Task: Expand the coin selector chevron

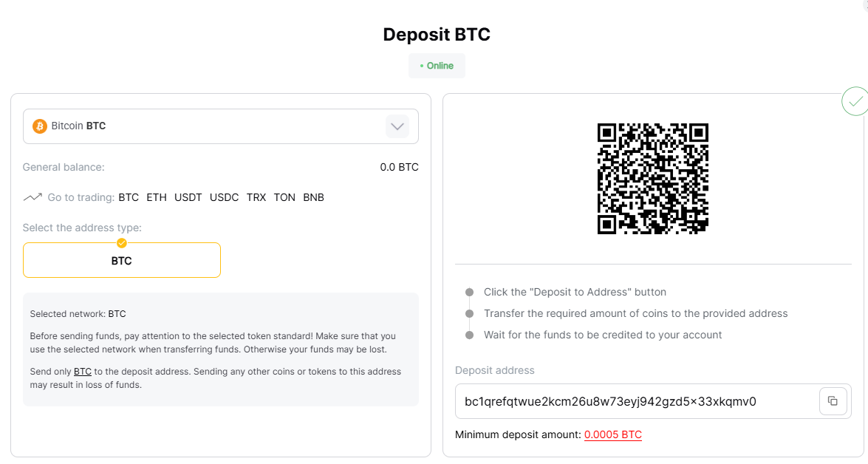Action: [x=397, y=126]
